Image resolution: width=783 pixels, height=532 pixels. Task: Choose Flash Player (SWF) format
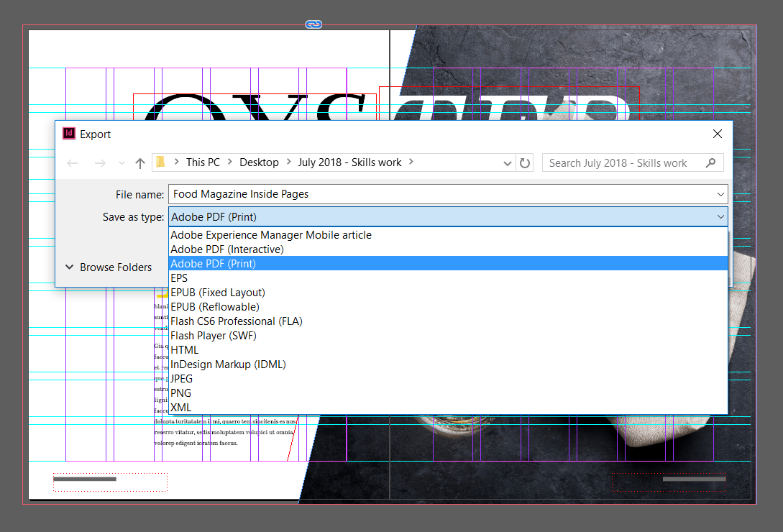tap(448, 336)
